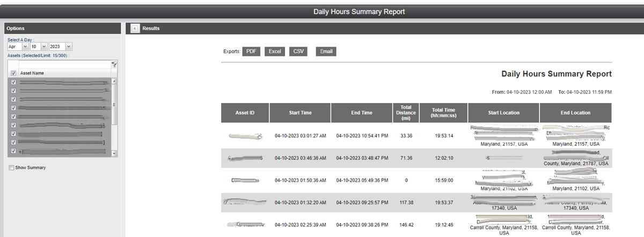The width and height of the screenshot is (644, 237).
Task: Enable the Show Summary checkbox
Action: (12, 168)
